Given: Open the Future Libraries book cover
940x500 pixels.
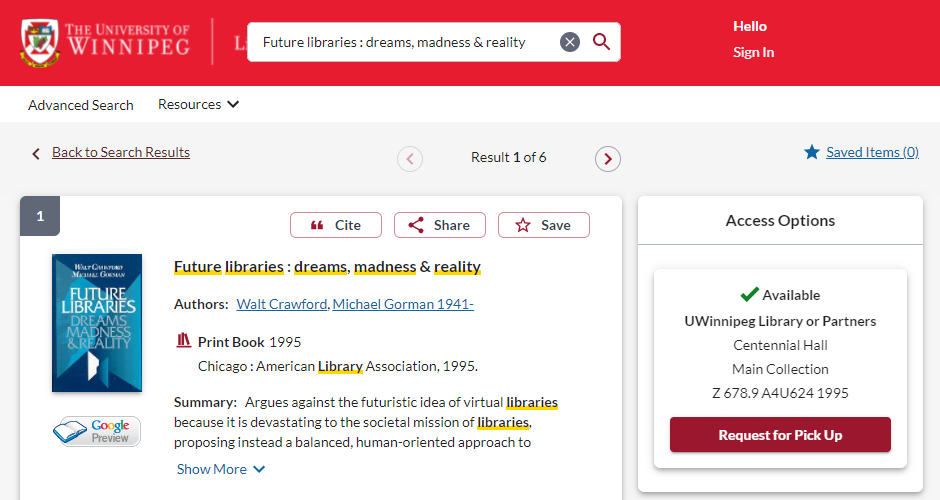Looking at the screenshot, I should click(97, 323).
